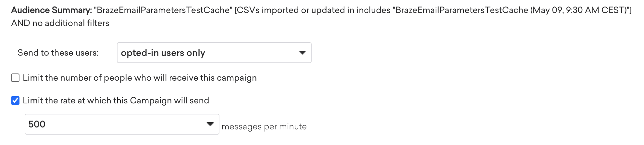644x145 pixels.
Task: Click the 'Send to these users:' label
Action: click(58, 53)
